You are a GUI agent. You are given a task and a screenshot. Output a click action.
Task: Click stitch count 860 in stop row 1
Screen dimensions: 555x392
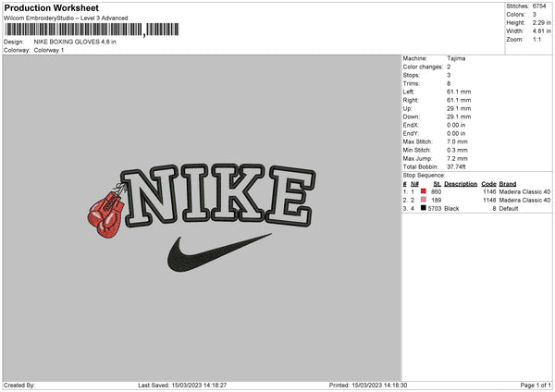tap(437, 191)
